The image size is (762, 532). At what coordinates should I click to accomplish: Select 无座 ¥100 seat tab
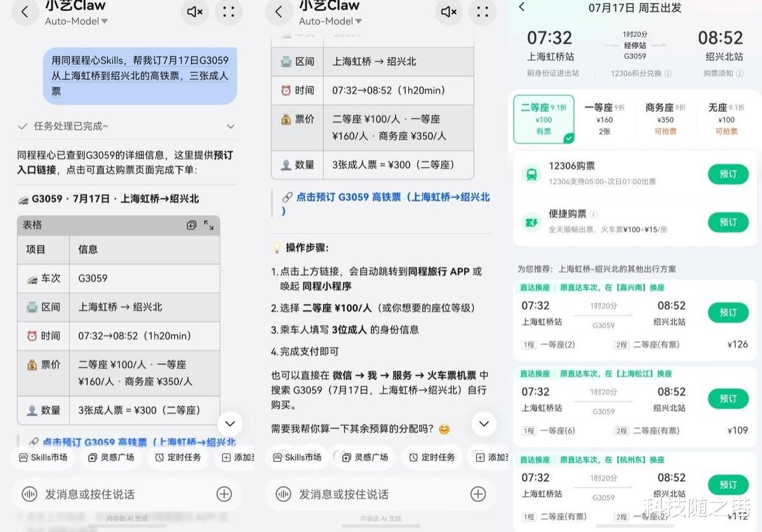coord(726,119)
